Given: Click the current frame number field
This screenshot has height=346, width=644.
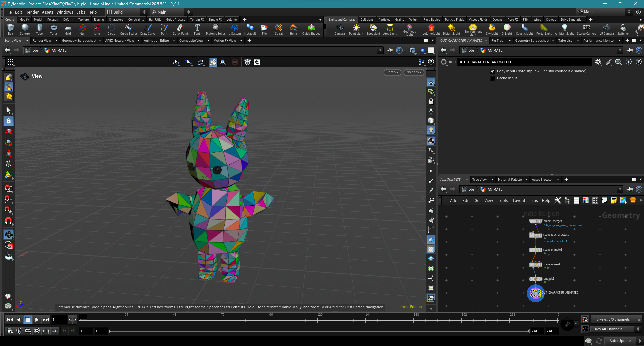Looking at the screenshot, I should pos(59,320).
